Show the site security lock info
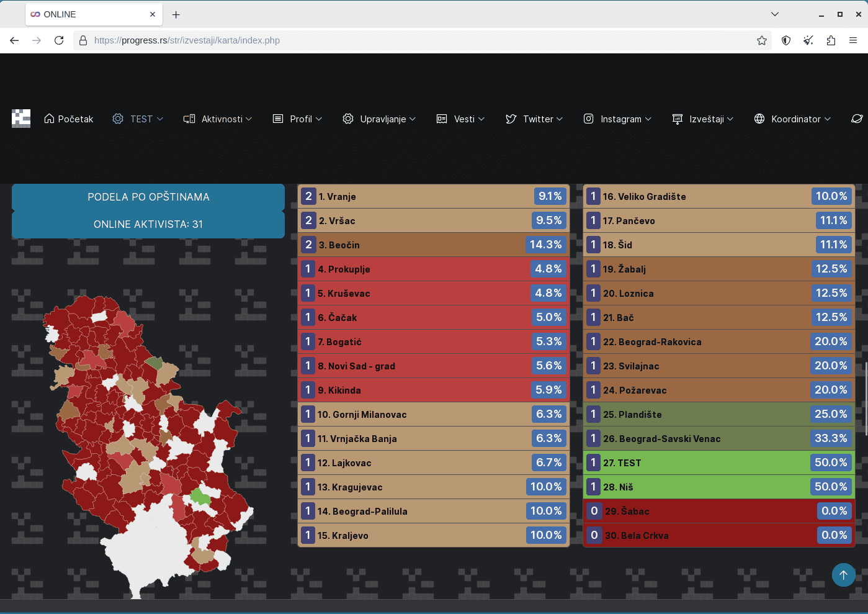 [83, 40]
